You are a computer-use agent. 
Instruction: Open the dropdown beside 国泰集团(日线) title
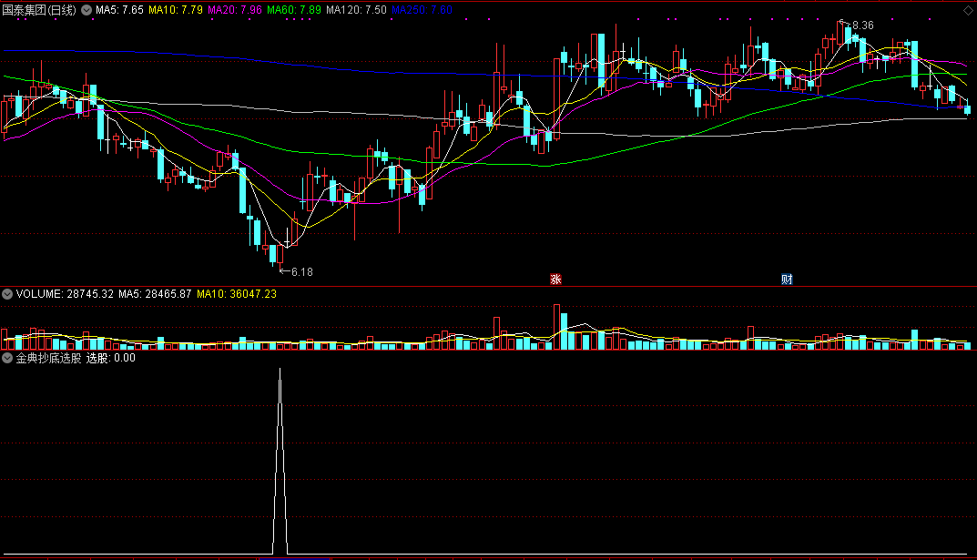coord(87,10)
